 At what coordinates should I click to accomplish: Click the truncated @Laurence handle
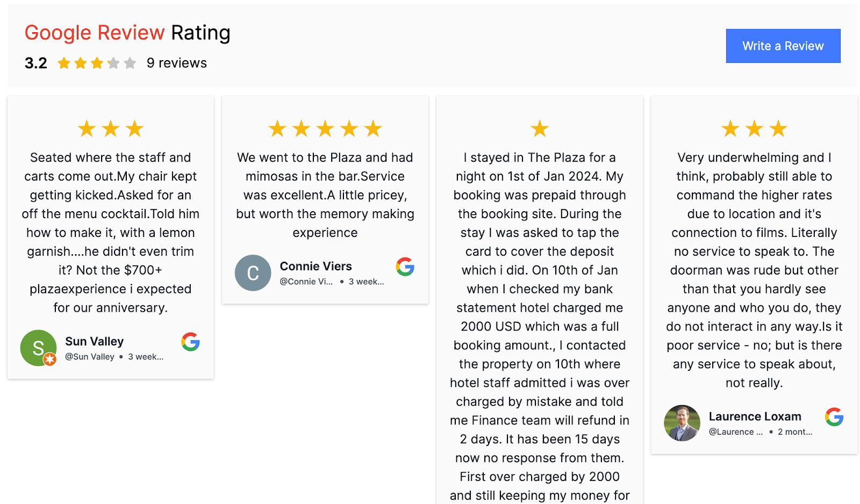[735, 432]
